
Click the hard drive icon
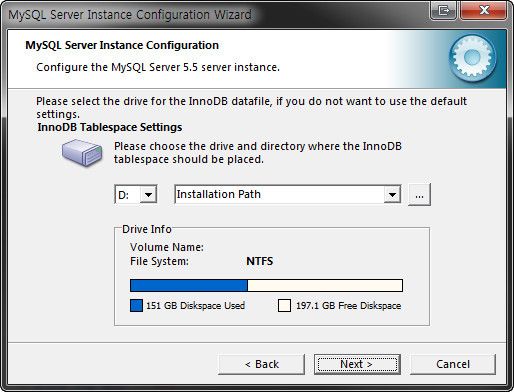pos(82,153)
